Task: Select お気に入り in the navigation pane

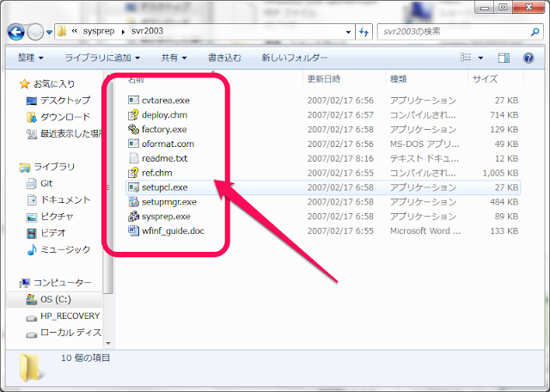Action: point(54,84)
